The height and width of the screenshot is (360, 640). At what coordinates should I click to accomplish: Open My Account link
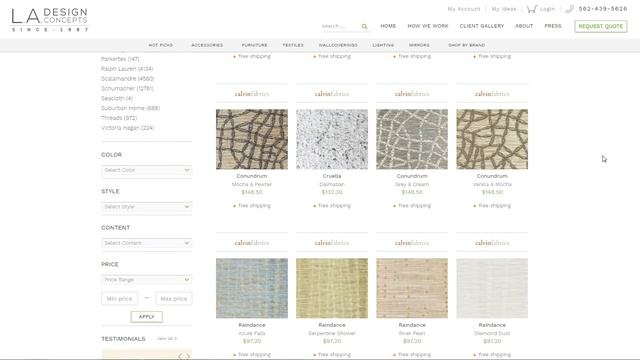pyautogui.click(x=464, y=9)
